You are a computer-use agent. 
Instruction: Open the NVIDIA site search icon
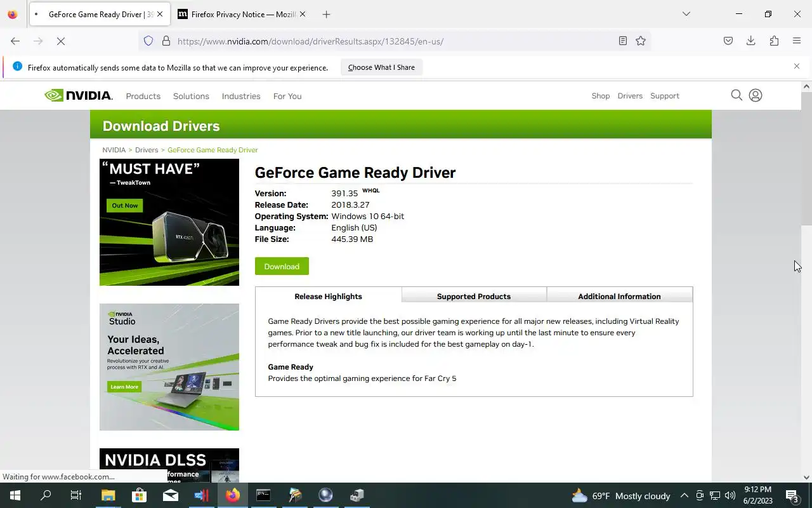tap(737, 95)
